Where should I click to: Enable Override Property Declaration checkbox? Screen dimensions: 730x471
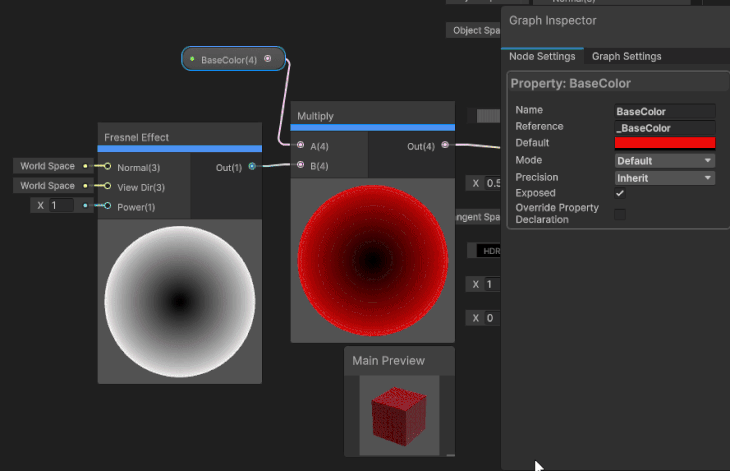pyautogui.click(x=620, y=214)
